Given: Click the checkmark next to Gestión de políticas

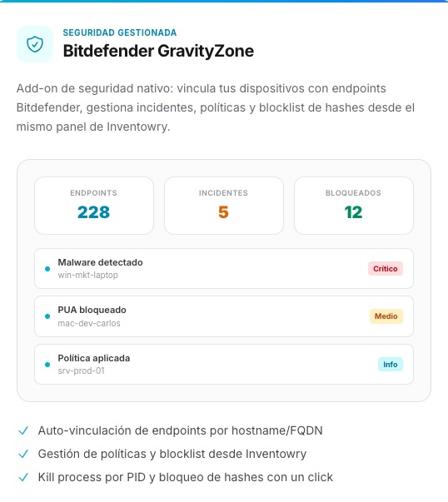Looking at the screenshot, I should tap(23, 454).
